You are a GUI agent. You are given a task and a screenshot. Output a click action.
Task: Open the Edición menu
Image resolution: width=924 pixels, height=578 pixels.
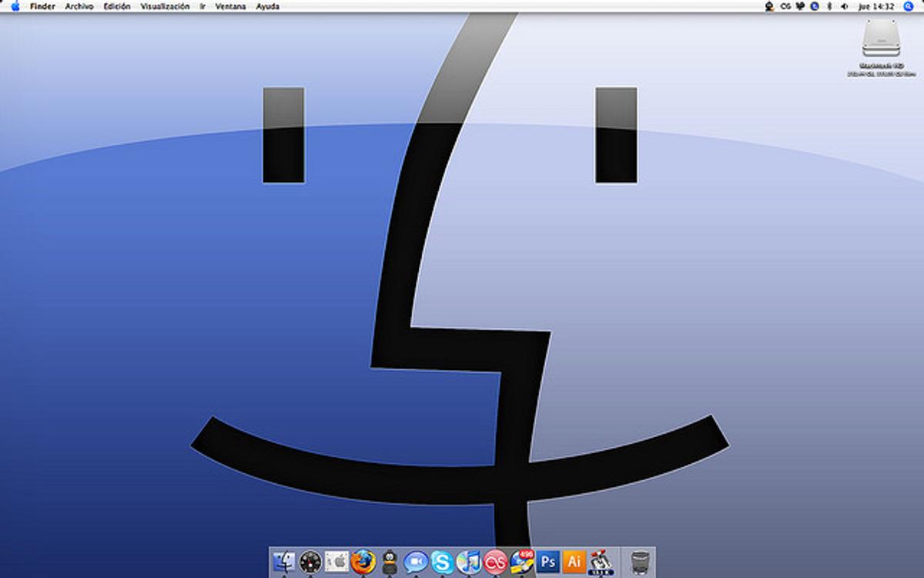(x=117, y=6)
